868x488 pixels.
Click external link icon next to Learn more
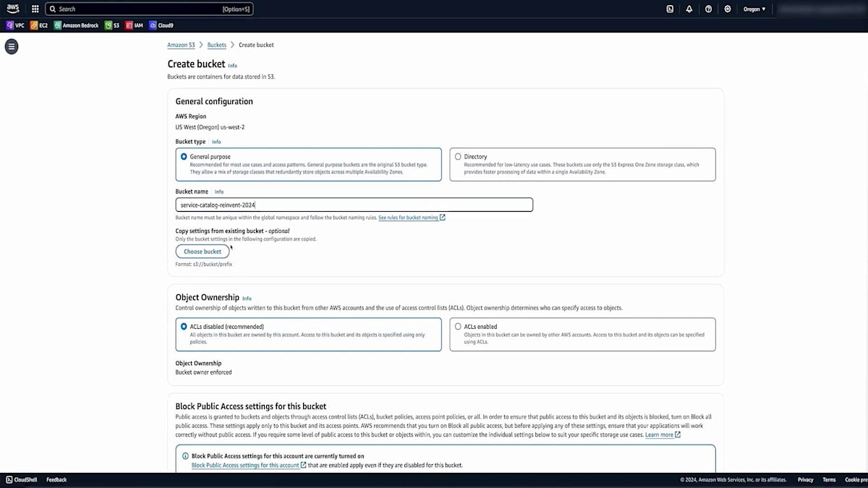tap(678, 435)
